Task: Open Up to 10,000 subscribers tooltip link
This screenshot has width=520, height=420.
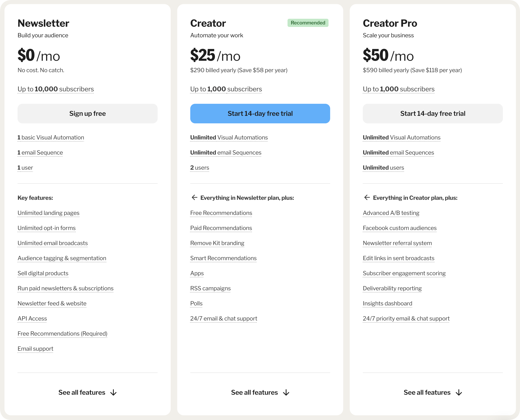Action: tap(56, 89)
